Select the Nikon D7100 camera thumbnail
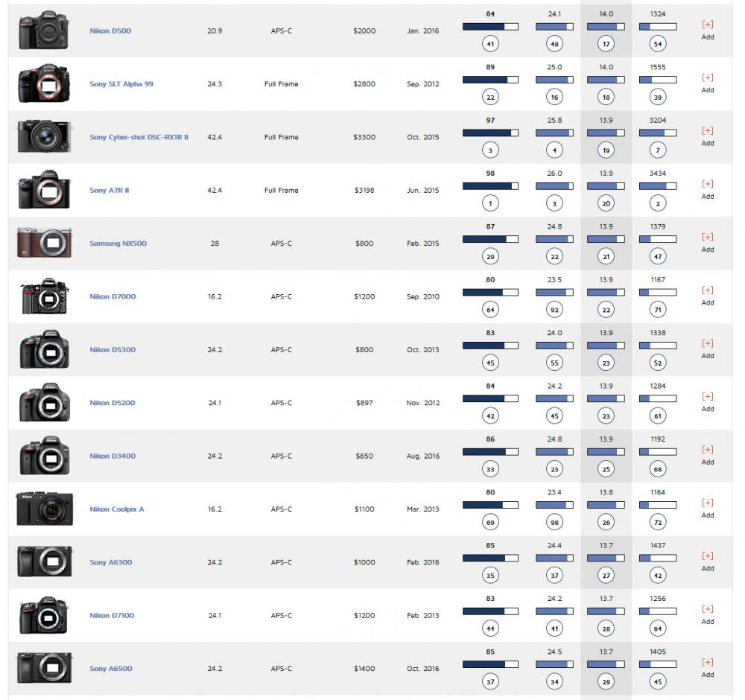 pyautogui.click(x=44, y=615)
